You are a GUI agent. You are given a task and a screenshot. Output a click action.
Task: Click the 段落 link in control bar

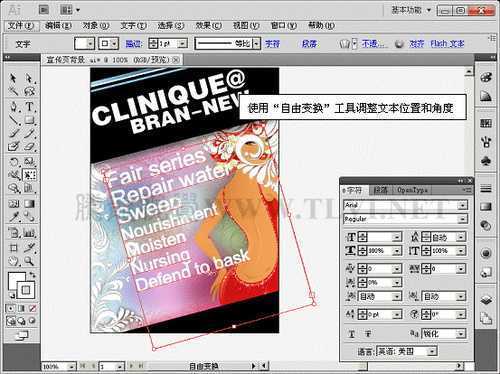309,44
